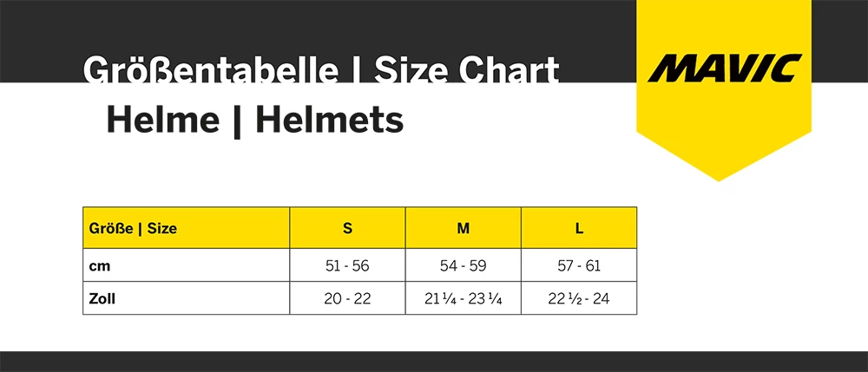The width and height of the screenshot is (868, 372).
Task: Select the L size column header
Action: [x=579, y=229]
